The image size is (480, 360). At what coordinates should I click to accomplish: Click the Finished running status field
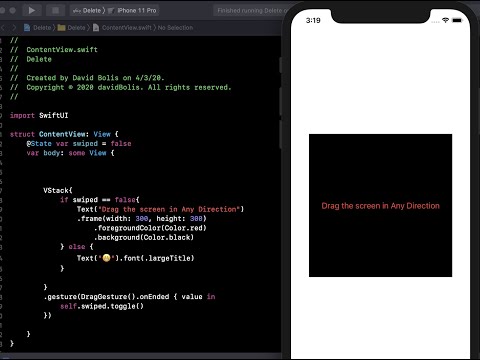252,11
